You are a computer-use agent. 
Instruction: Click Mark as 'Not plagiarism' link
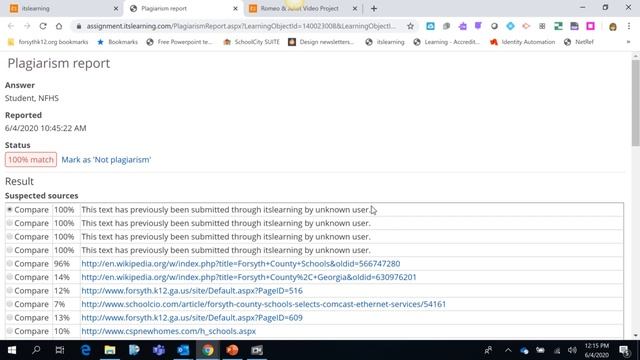[106, 160]
